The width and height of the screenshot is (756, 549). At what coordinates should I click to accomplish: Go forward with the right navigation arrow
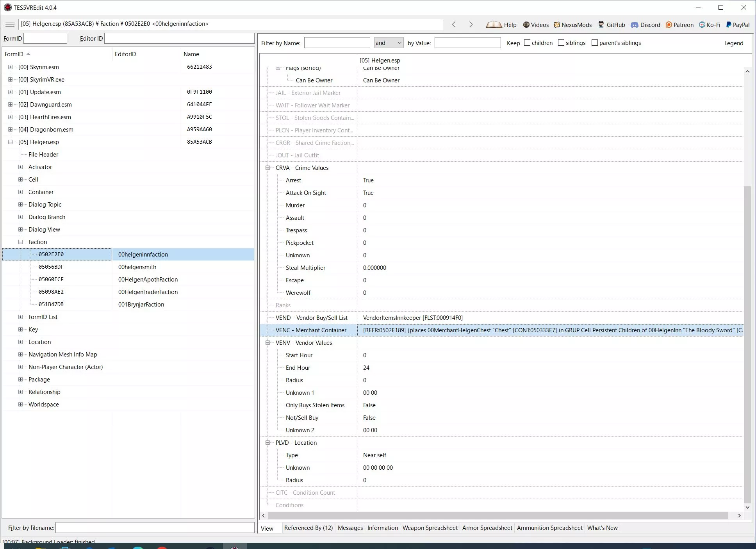[x=471, y=24]
